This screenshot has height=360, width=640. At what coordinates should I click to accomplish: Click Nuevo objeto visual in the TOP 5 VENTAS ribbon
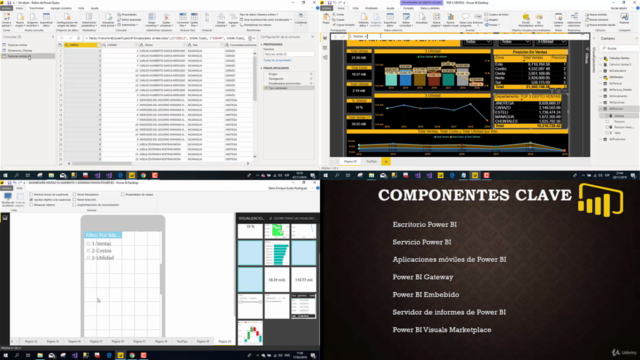[x=451, y=20]
